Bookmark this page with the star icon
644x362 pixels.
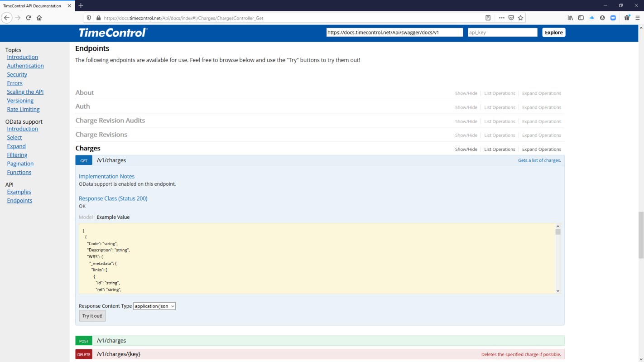click(x=521, y=18)
